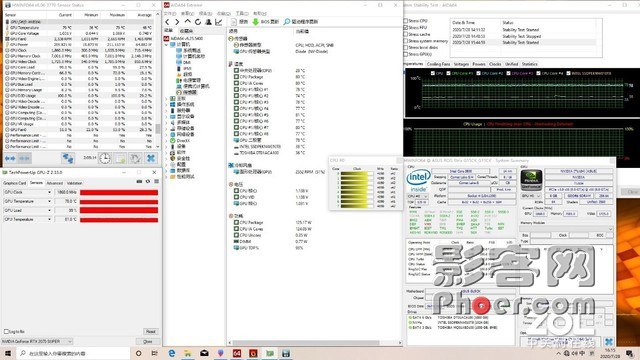Launch Microsoft Edge from taskbar
This screenshot has height=360, width=640.
click(x=171, y=353)
